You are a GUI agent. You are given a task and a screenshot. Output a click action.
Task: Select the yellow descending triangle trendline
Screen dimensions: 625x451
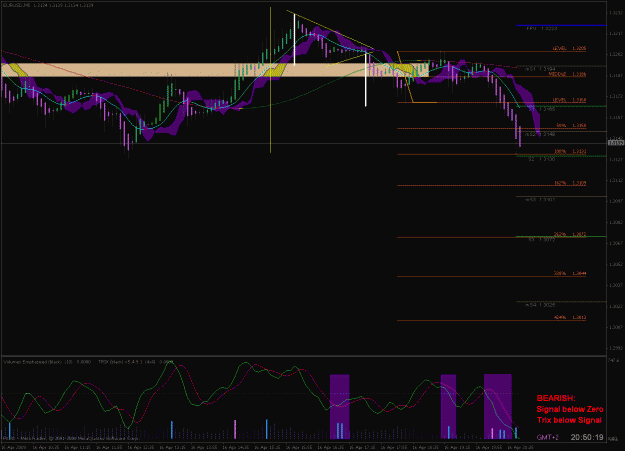330,30
